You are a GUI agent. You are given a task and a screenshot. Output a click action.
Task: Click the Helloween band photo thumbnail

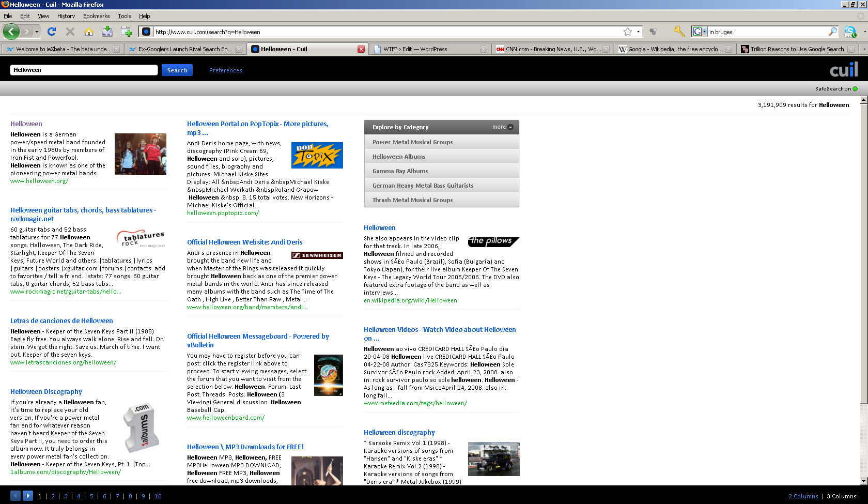tap(141, 154)
